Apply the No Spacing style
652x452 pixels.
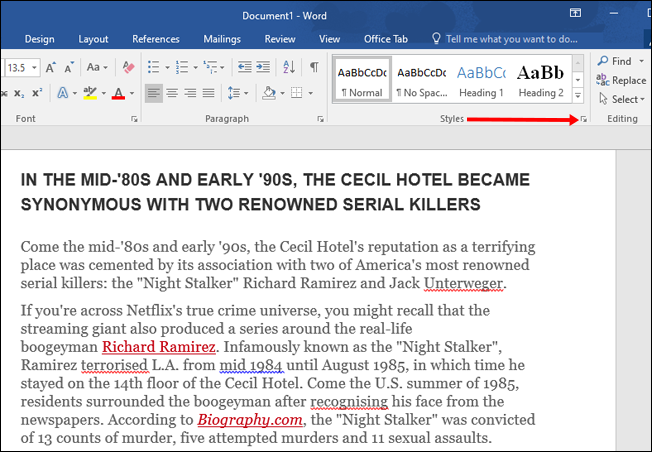422,81
